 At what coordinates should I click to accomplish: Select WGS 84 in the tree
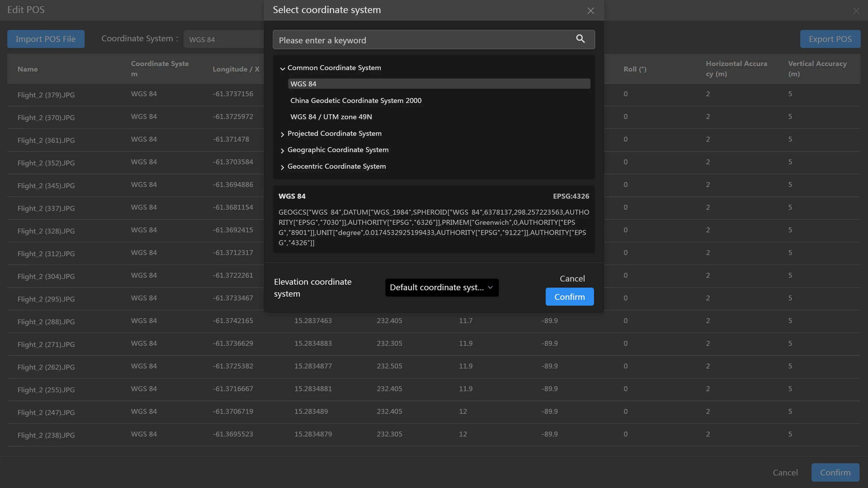click(x=303, y=84)
